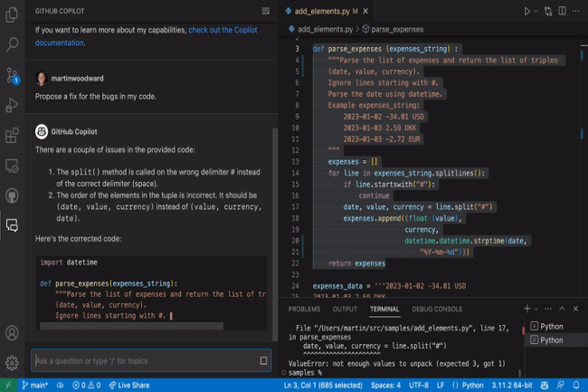
Task: Click the chat panel vertical scrollbar
Action: [x=275, y=233]
